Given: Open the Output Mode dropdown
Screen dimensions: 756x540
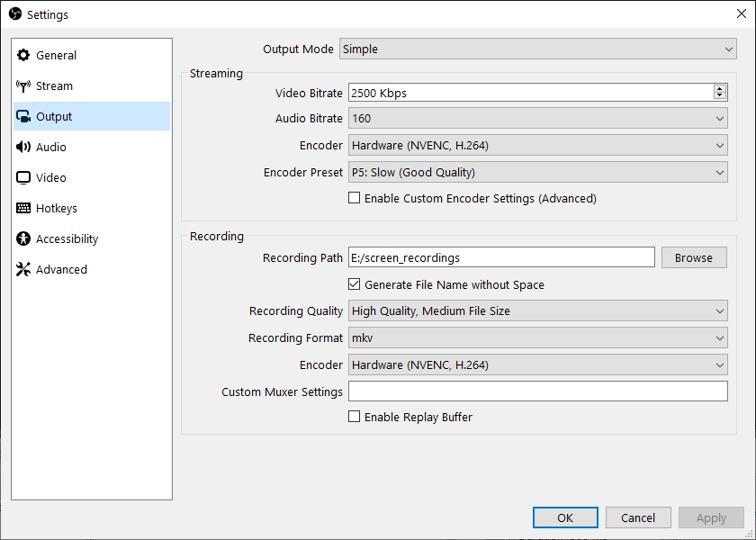Looking at the screenshot, I should (x=537, y=49).
